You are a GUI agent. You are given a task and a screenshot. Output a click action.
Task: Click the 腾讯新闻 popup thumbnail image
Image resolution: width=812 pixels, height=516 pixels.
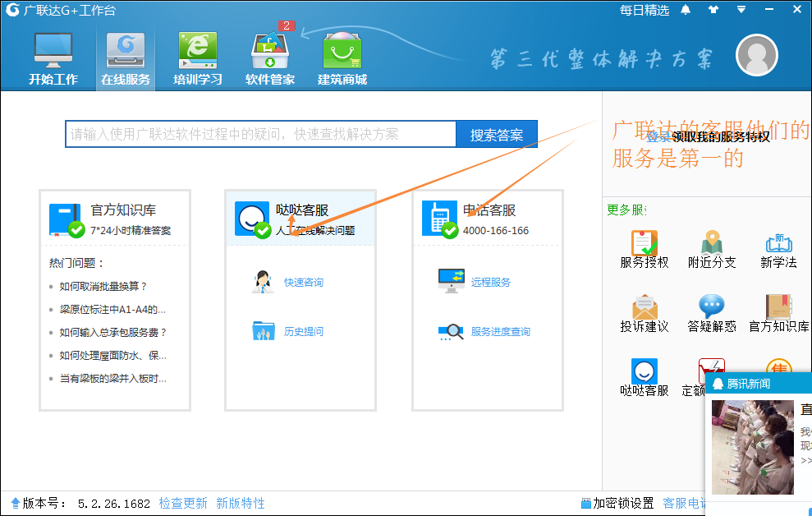752,447
